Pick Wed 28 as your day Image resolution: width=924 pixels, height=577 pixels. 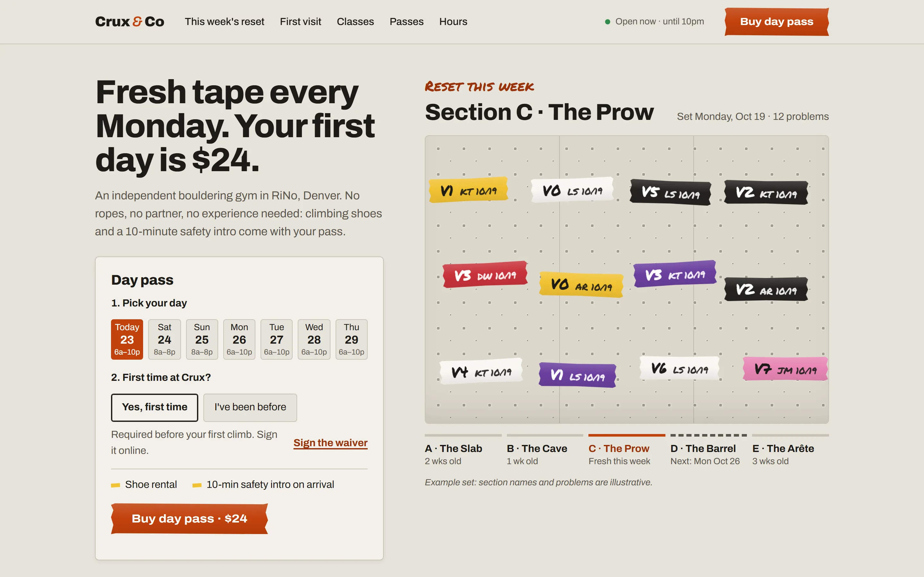pos(314,339)
